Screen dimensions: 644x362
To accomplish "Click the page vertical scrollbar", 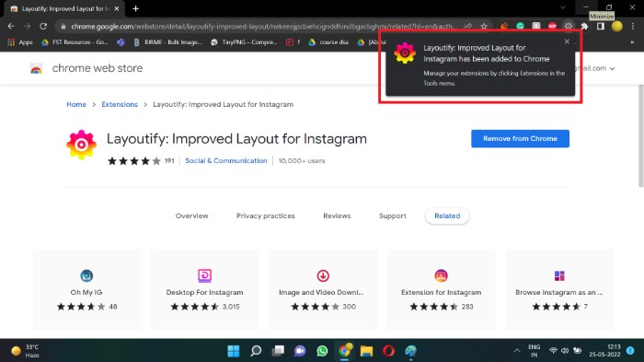I will coord(640,135).
